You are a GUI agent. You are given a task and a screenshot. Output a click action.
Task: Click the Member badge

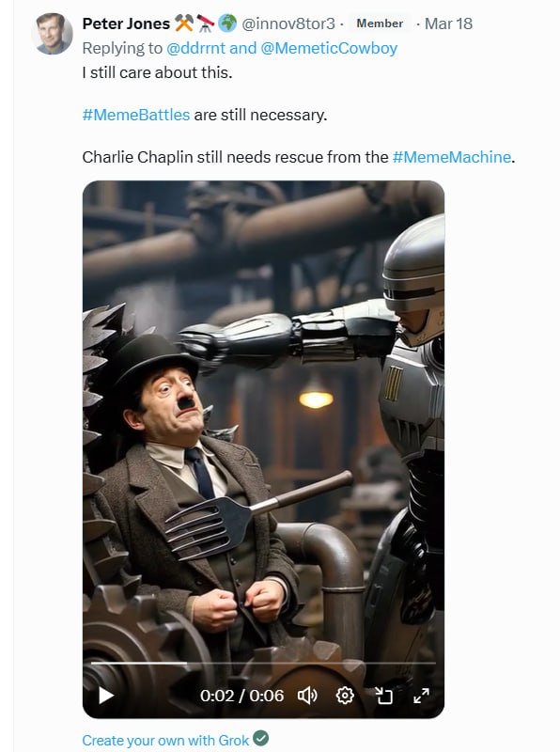pos(380,23)
